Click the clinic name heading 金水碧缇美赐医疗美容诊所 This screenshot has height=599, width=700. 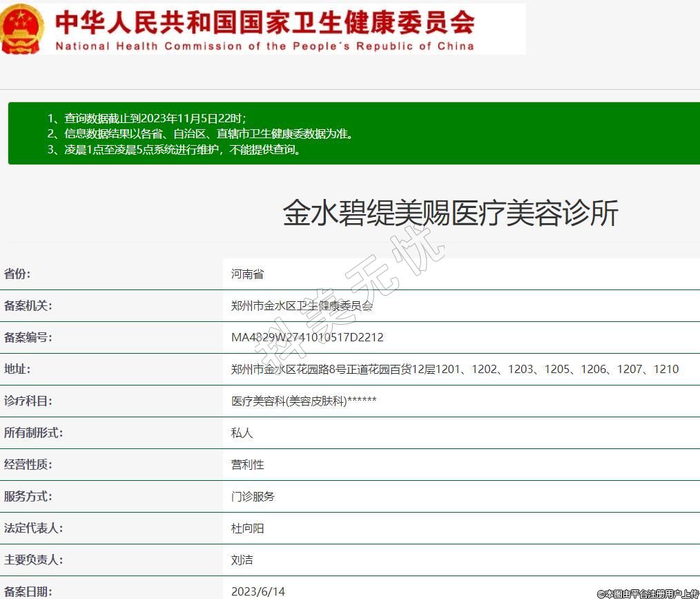450,213
